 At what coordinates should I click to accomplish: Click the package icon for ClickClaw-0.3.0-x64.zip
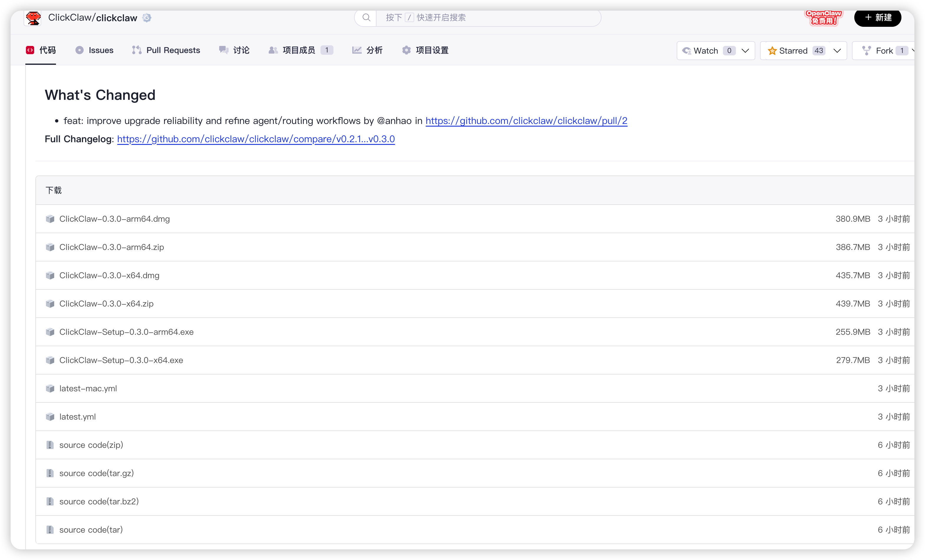(x=50, y=304)
